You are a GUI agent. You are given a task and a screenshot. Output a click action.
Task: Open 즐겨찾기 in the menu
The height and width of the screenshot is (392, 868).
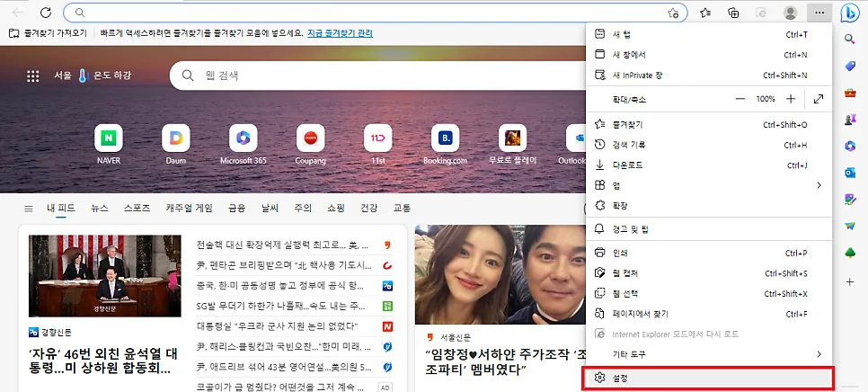[709, 125]
